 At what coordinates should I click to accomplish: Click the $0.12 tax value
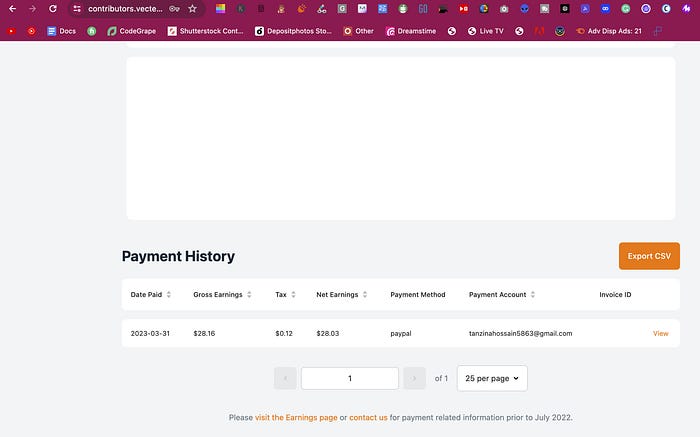tap(284, 333)
